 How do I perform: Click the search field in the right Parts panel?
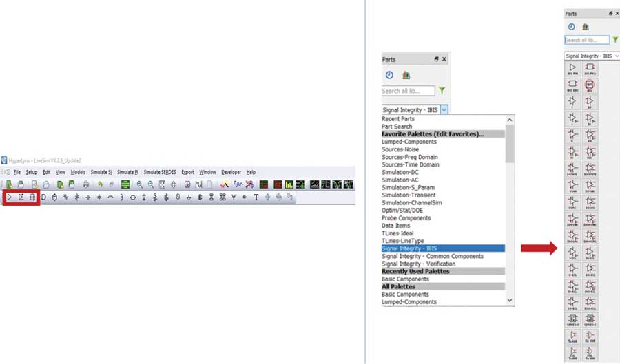586,40
